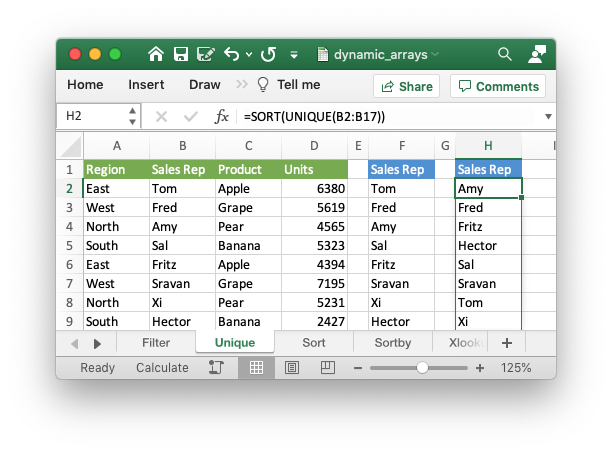This screenshot has width=612, height=453.
Task: Select cell showing Banana in row 5
Action: click(x=248, y=245)
